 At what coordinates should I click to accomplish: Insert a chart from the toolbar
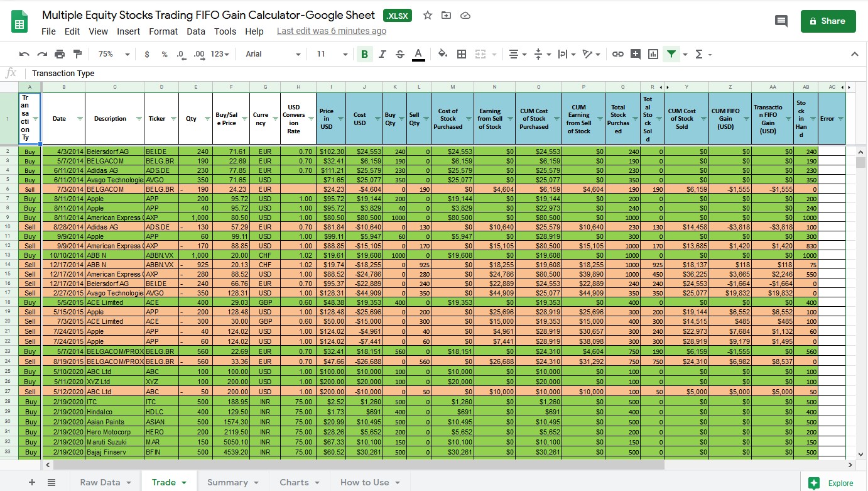[653, 54]
